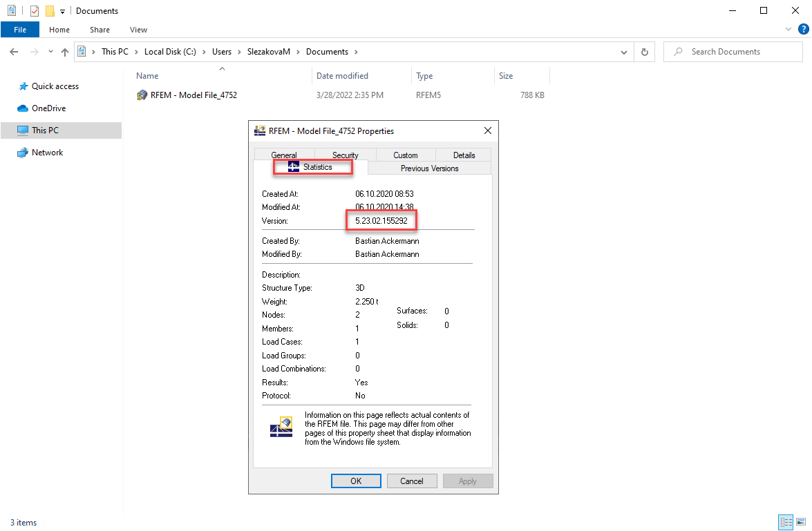Image resolution: width=812 pixels, height=531 pixels.
Task: Open Properties icon on the Quick Access Toolbar
Action: click(11, 10)
